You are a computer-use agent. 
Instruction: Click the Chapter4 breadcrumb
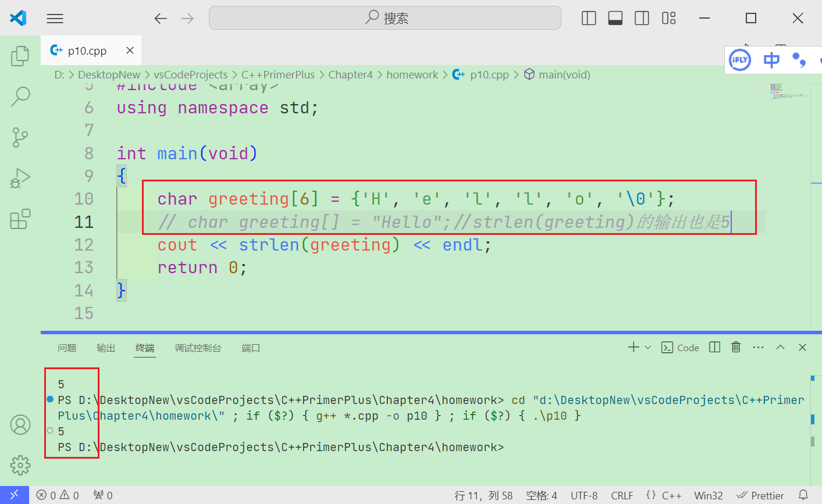350,75
